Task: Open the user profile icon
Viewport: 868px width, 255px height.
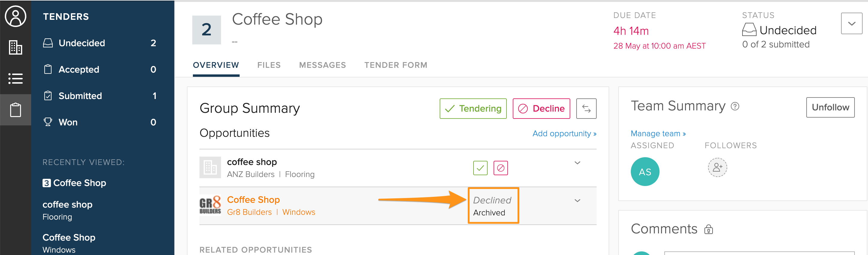Action: (x=16, y=16)
